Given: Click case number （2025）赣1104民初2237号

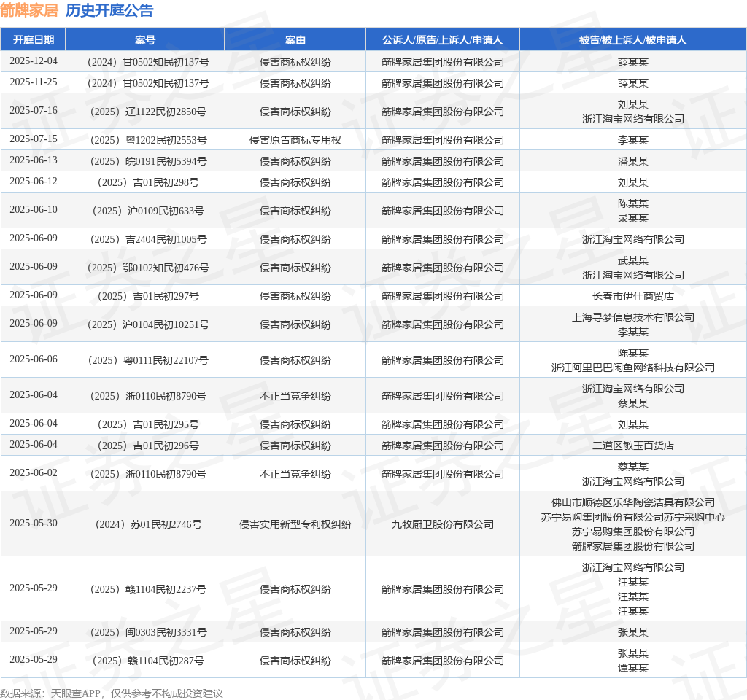Looking at the screenshot, I should tap(148, 589).
